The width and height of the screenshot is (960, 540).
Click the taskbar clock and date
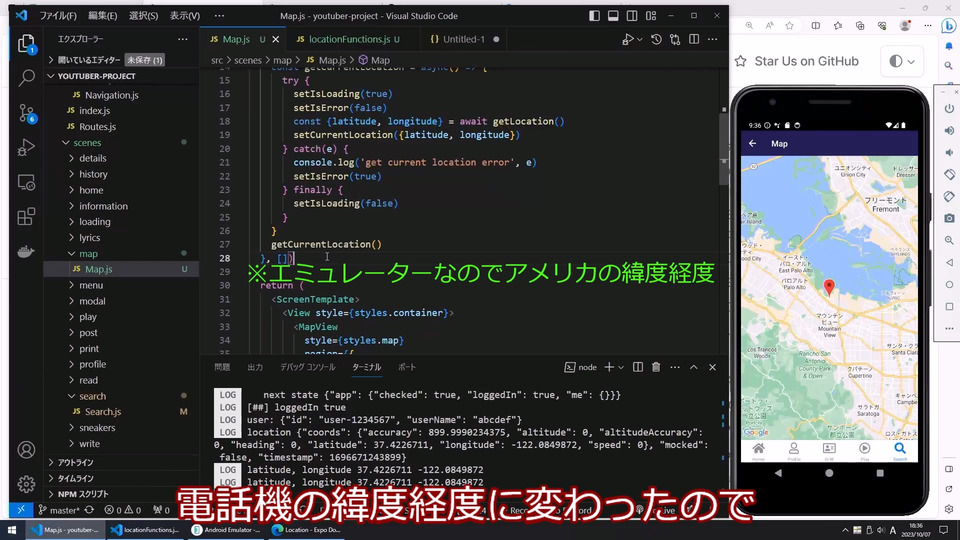coord(916,530)
